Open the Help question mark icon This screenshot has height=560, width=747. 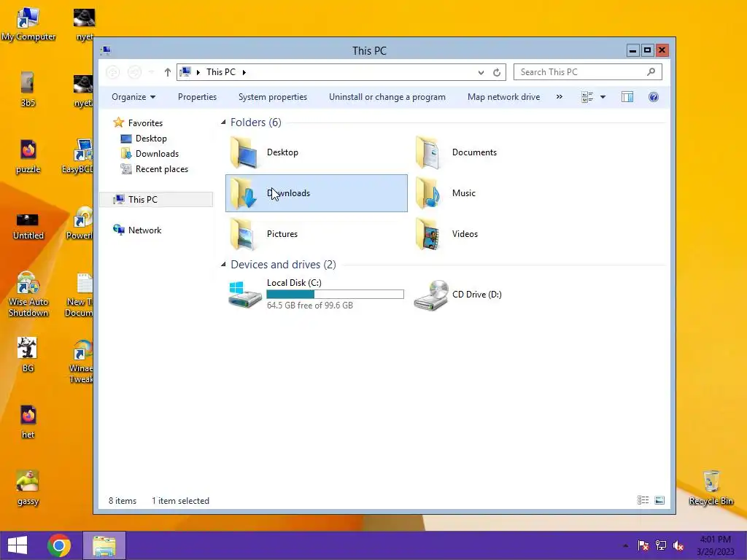pos(654,97)
